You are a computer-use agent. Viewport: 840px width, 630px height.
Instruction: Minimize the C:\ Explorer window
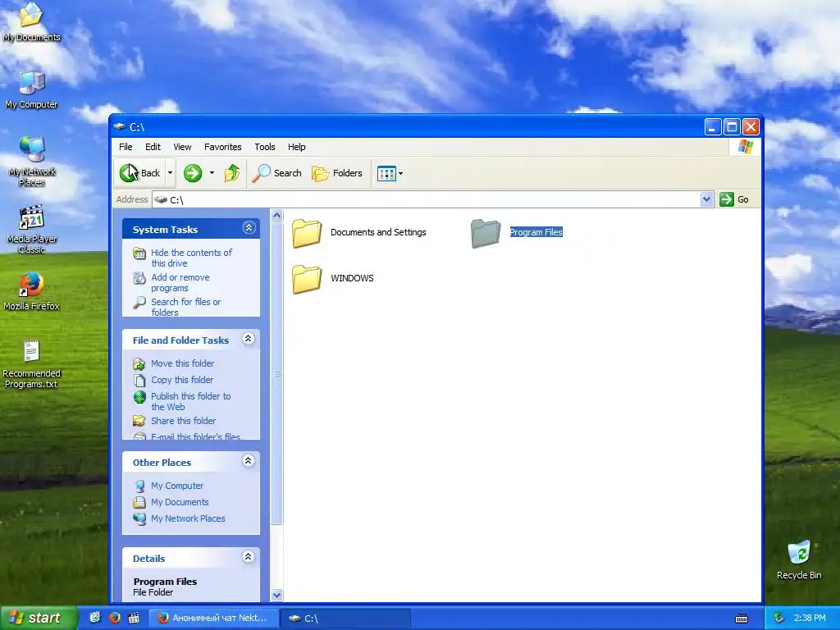coord(713,127)
